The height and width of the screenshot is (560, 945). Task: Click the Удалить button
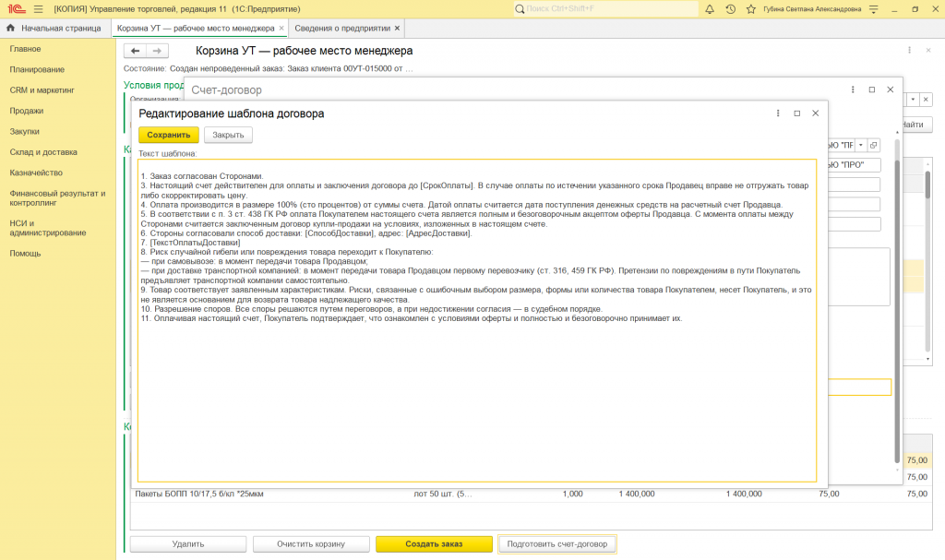coord(188,543)
